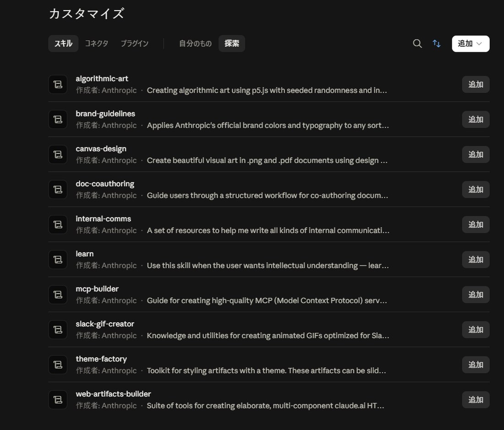504x430 pixels.
Task: Toggle the 探索 filter
Action: [232, 44]
